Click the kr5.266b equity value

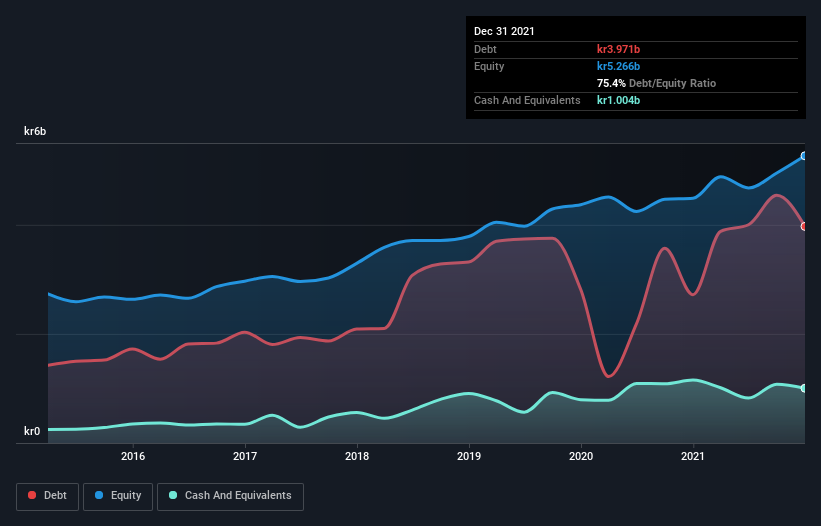618,66
